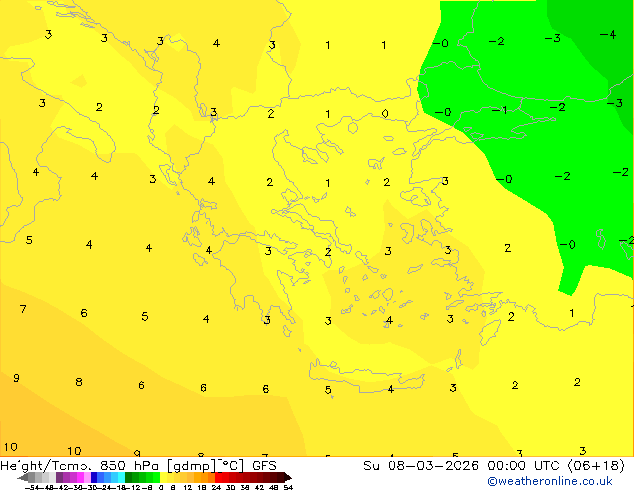Screen dimensions: 634x490
Task: Click the legend's left gray arrow end
Action: click(x=22, y=478)
